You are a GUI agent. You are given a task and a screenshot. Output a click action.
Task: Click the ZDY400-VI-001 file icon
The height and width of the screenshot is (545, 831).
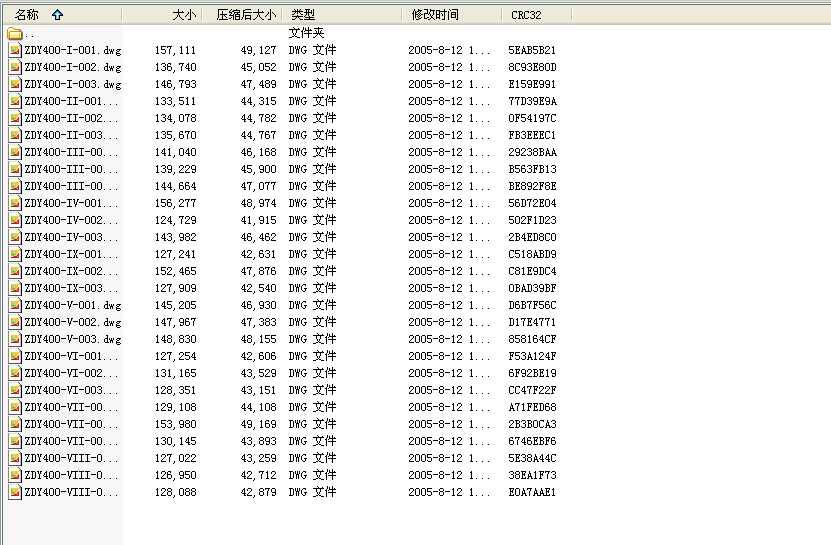(x=15, y=356)
